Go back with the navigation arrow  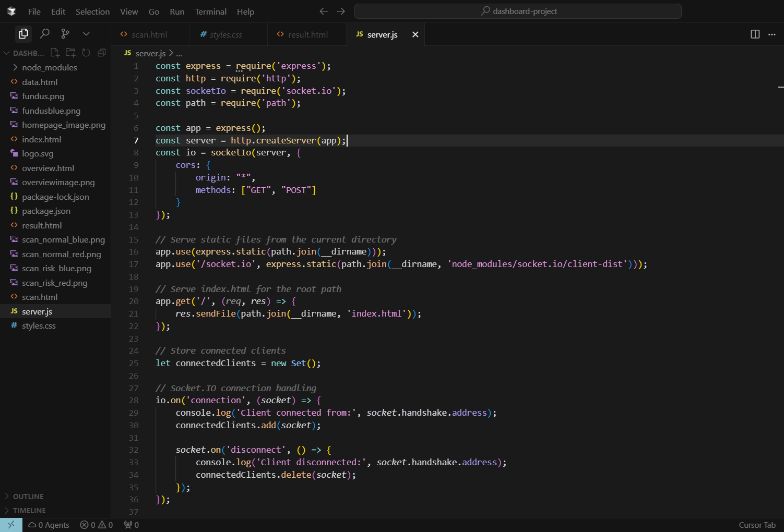[x=324, y=11]
